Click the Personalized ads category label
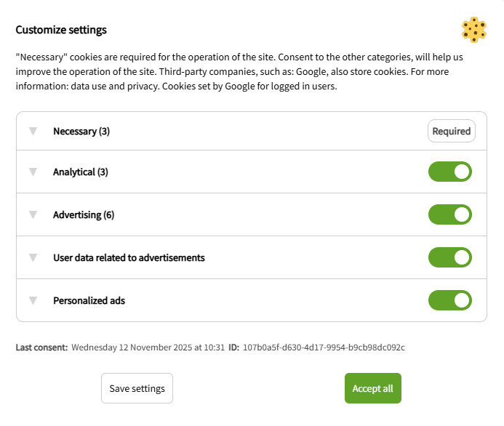The image size is (504, 426). (x=89, y=300)
